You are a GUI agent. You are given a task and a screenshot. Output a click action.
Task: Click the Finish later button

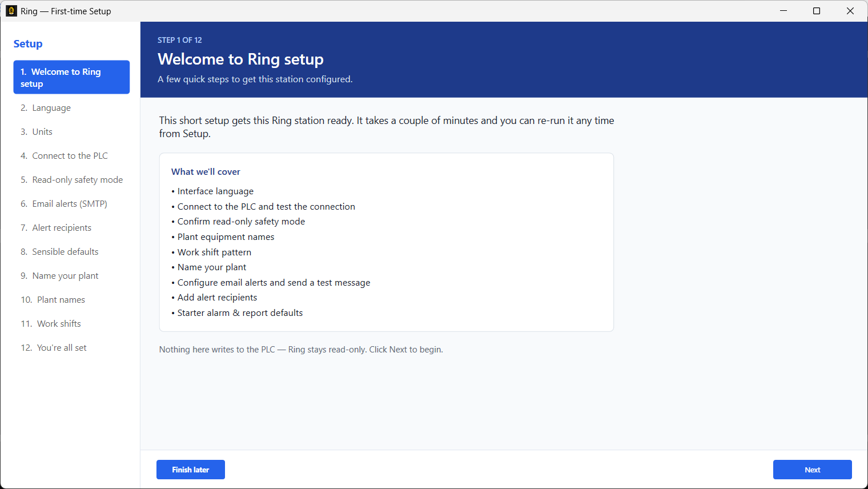[191, 470]
